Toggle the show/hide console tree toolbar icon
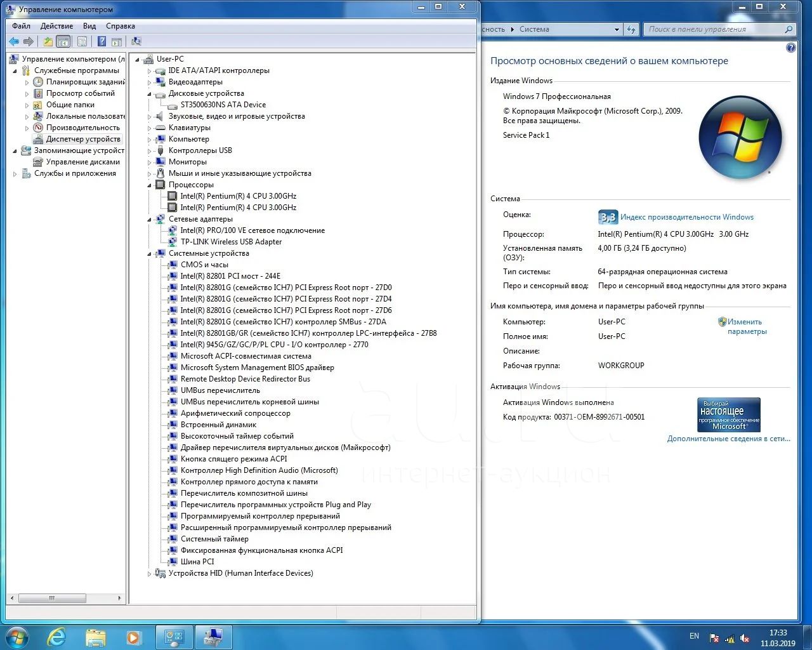Image resolution: width=812 pixels, height=650 pixels. coord(63,41)
